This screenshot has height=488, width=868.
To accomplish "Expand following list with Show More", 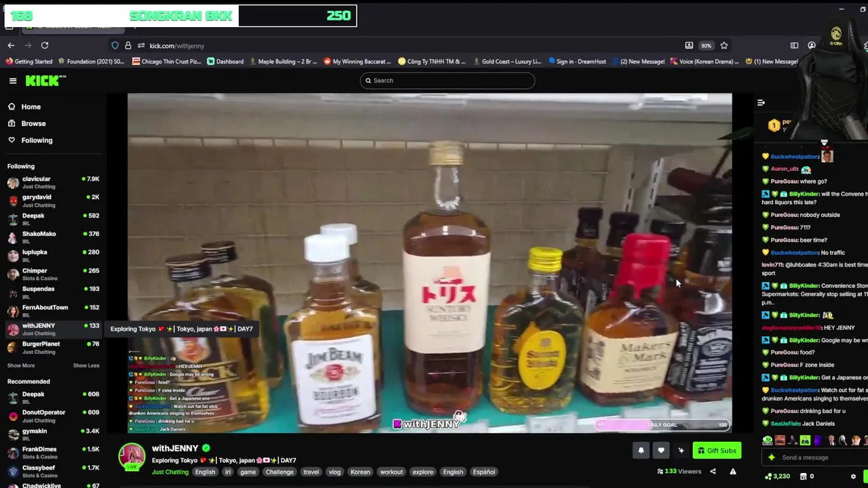I will (x=21, y=365).
